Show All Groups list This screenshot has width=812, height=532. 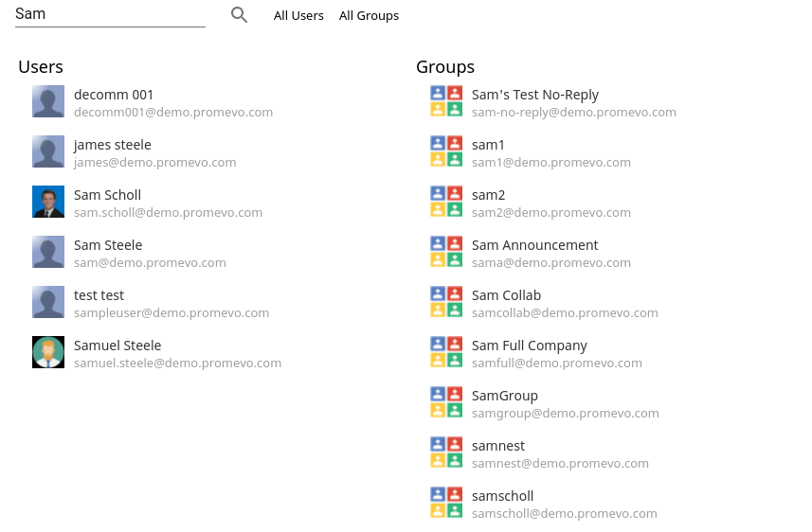click(369, 16)
